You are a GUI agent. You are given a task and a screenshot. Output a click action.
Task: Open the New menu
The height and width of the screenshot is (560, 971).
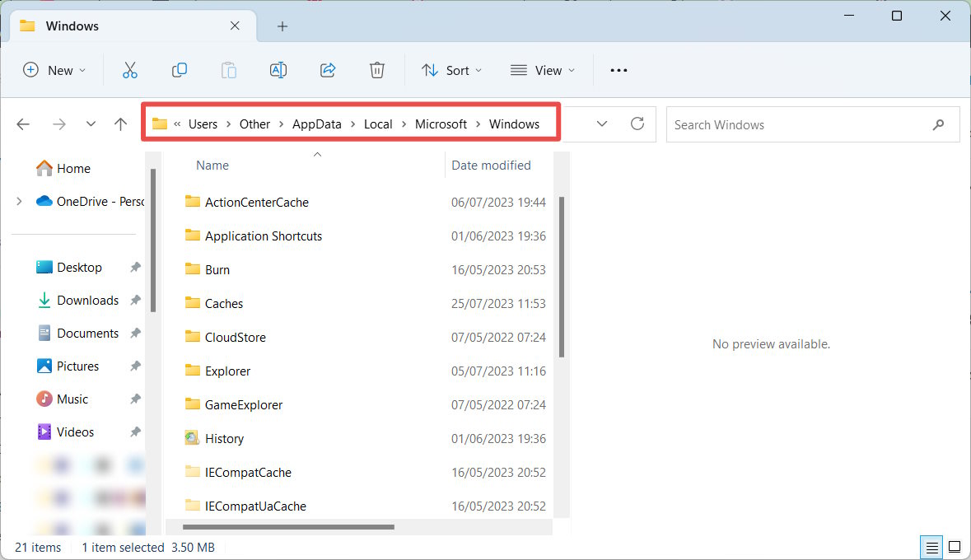coord(54,70)
